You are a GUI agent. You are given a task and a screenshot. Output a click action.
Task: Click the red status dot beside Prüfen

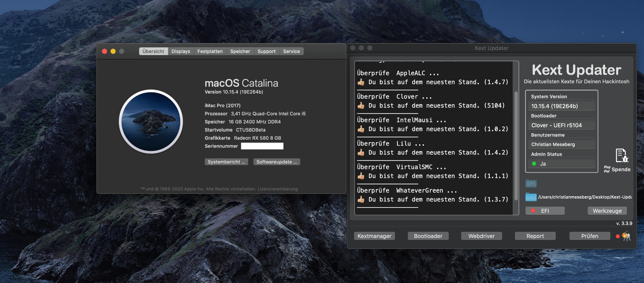pyautogui.click(x=618, y=236)
